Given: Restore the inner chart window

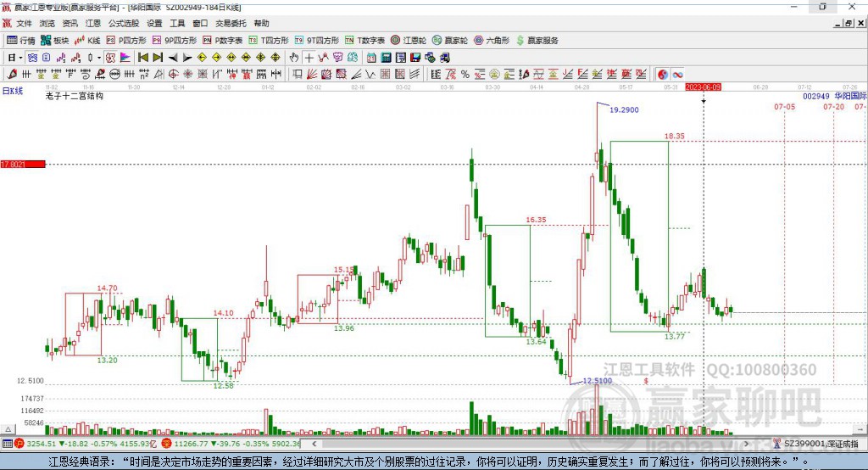Looking at the screenshot, I should coord(849,23).
